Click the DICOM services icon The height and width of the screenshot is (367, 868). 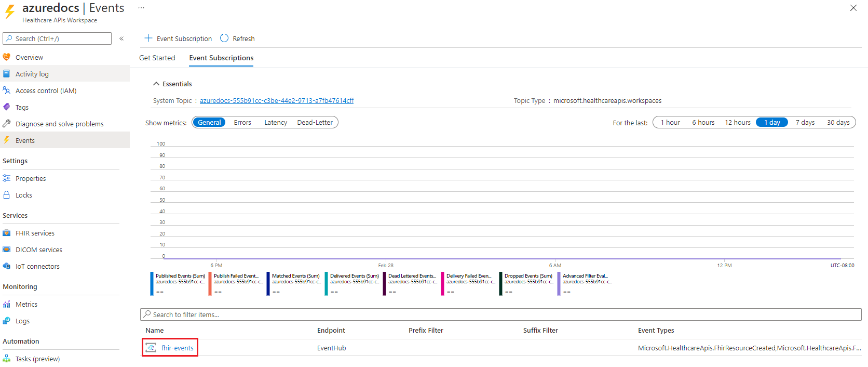(x=7, y=250)
